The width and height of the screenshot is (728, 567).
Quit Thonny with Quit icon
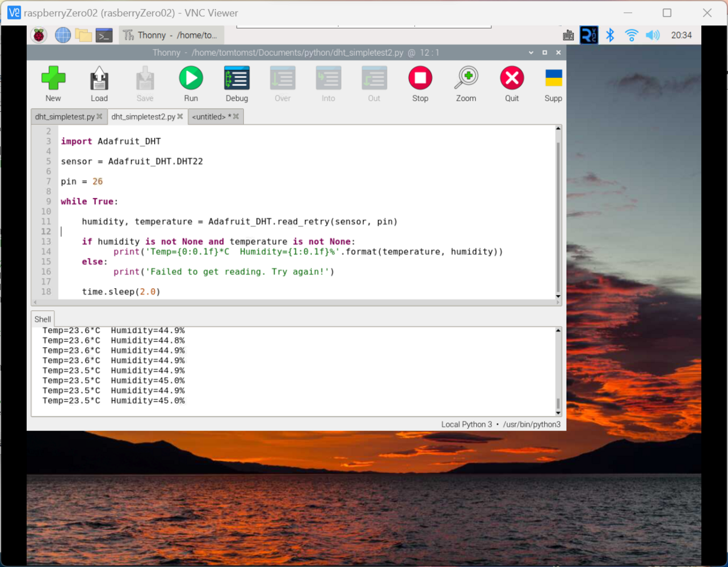(512, 78)
